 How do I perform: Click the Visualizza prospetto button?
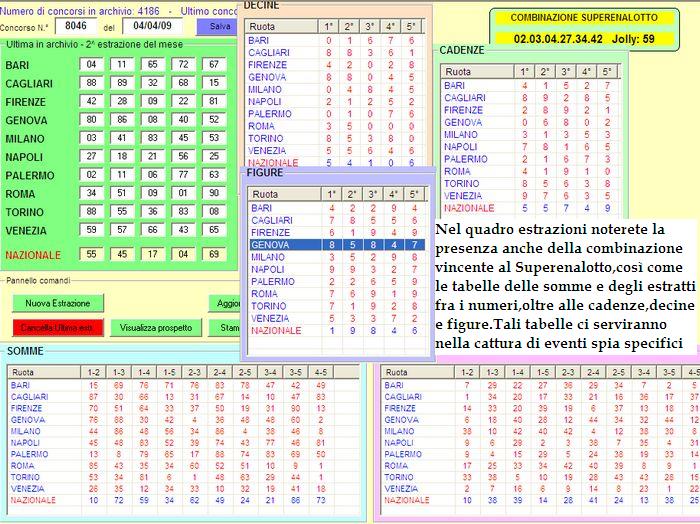coord(156,328)
